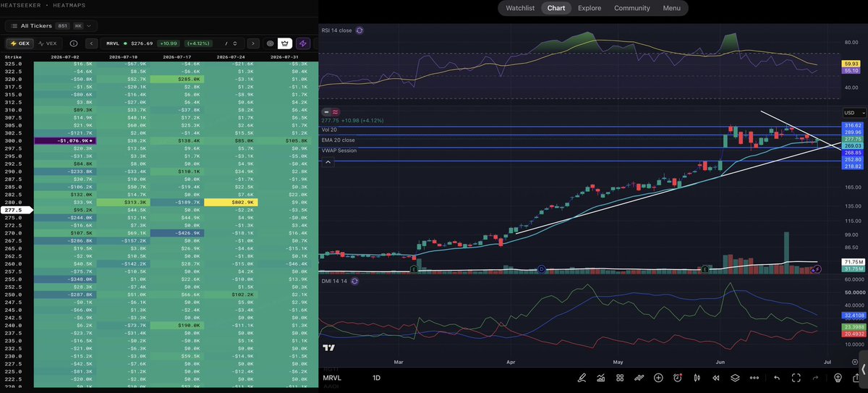Viewport: 868px width, 393px height.
Task: Open the indicators chart icon
Action: [601, 378]
